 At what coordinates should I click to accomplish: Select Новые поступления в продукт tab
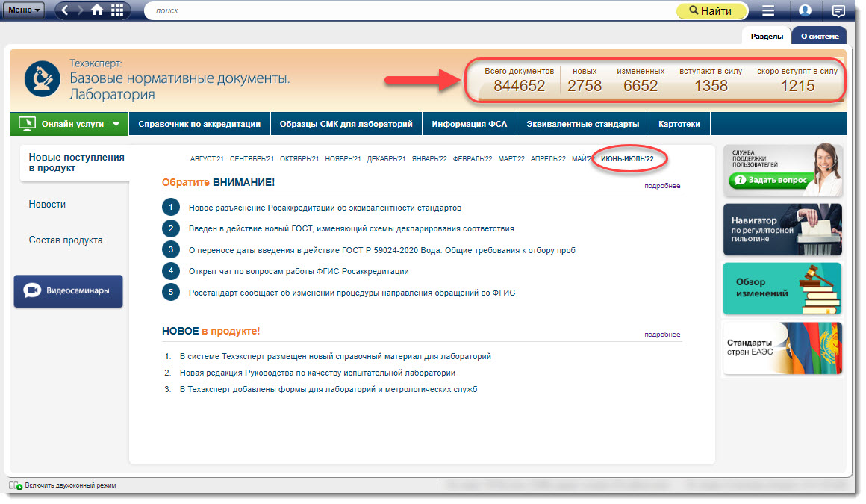pos(75,163)
